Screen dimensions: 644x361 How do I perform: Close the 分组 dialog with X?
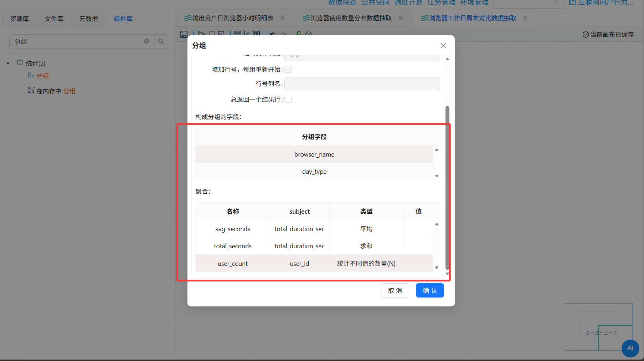click(443, 46)
